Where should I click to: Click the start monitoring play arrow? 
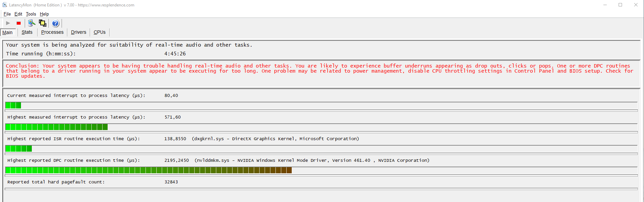[x=8, y=23]
